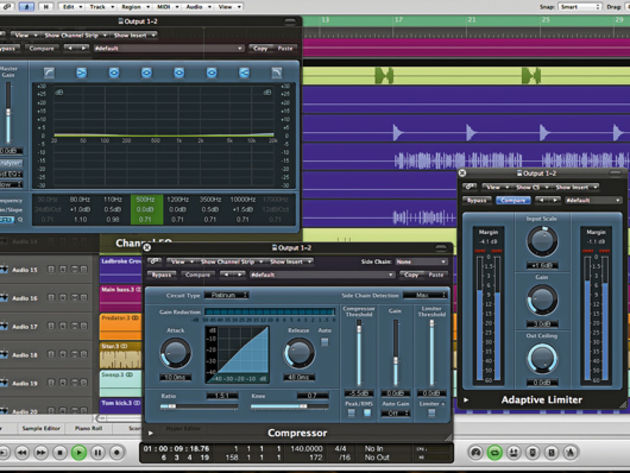Open the Side Chain Detection dropdown
The height and width of the screenshot is (473, 630).
[x=425, y=295]
